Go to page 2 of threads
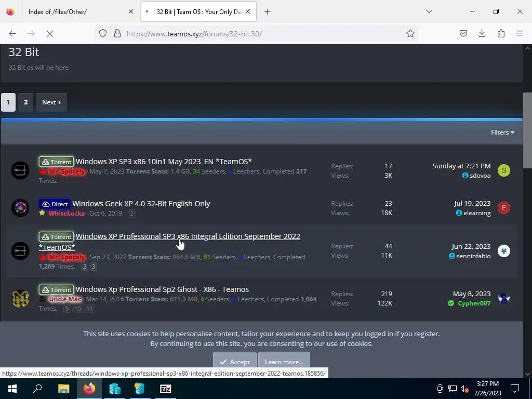 [x=26, y=102]
